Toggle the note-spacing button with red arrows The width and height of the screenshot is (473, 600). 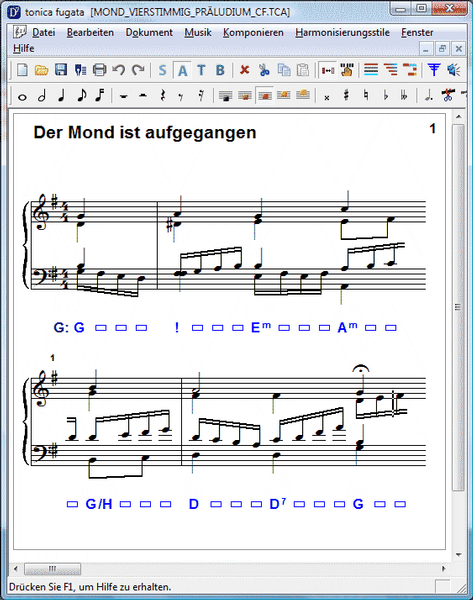click(x=328, y=70)
